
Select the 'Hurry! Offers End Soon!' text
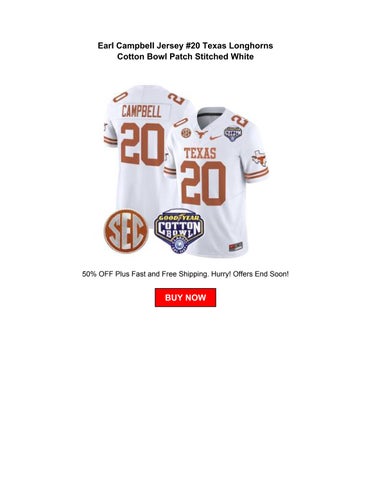(250, 274)
